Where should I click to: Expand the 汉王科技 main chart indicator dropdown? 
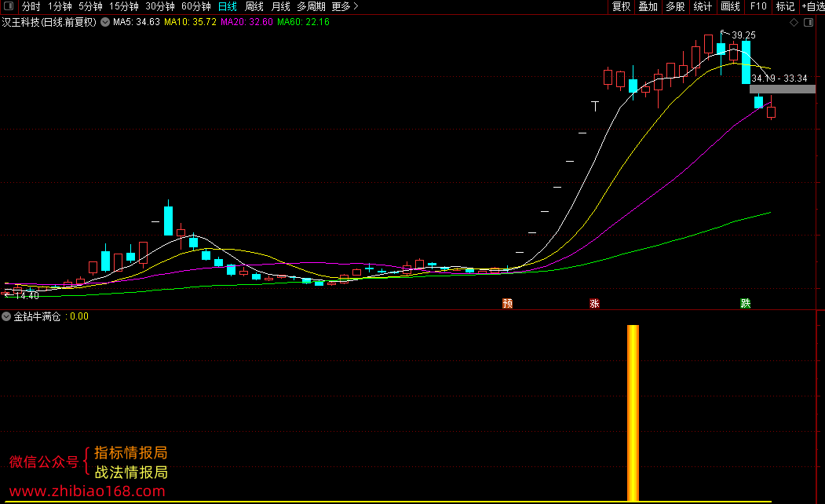105,22
